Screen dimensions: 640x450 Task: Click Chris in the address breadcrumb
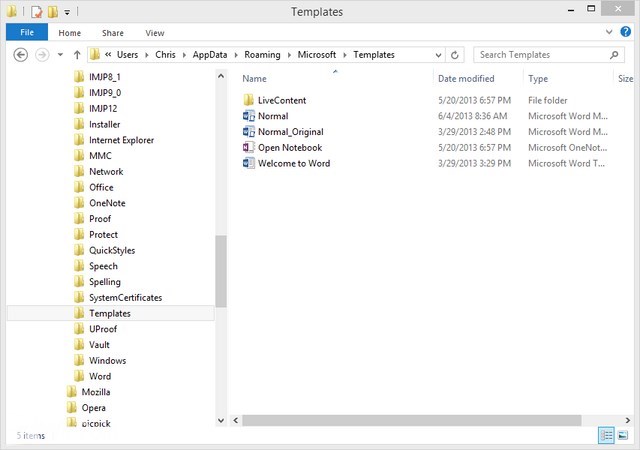(x=165, y=55)
